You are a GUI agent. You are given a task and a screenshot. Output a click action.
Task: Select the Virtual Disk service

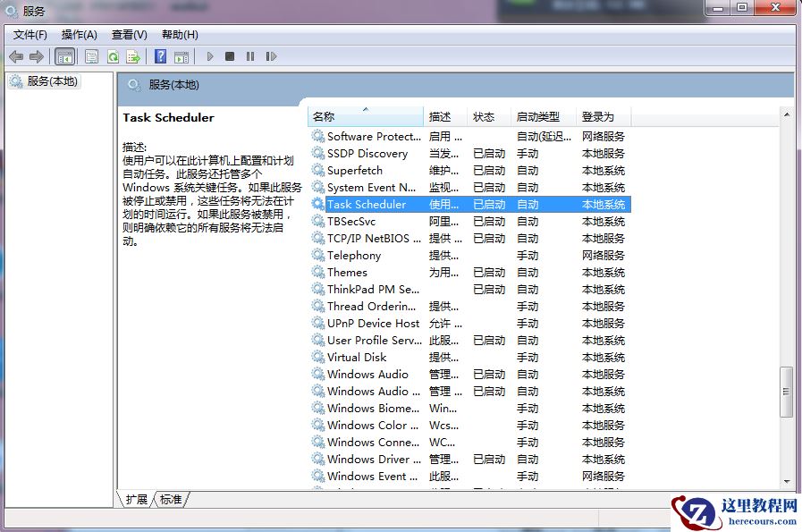pyautogui.click(x=470, y=357)
